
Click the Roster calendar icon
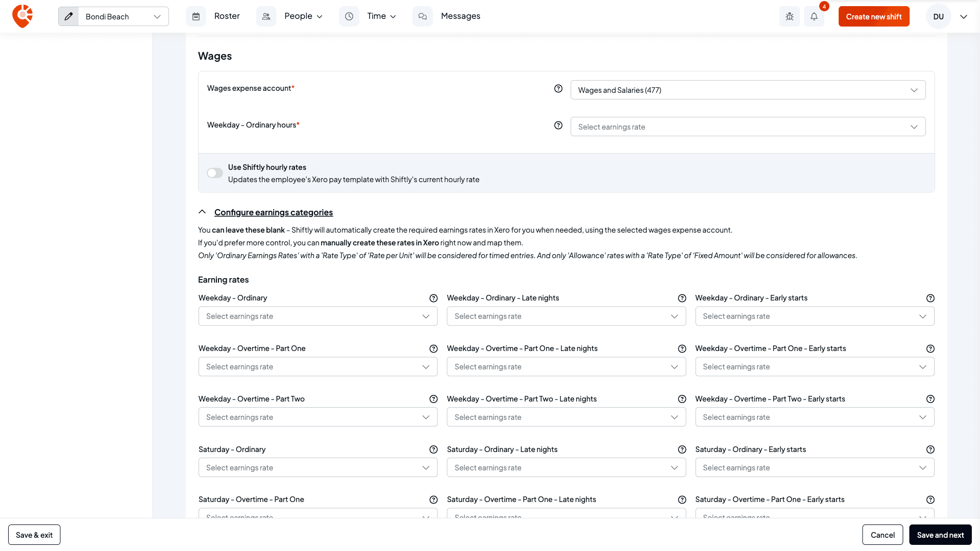click(196, 16)
